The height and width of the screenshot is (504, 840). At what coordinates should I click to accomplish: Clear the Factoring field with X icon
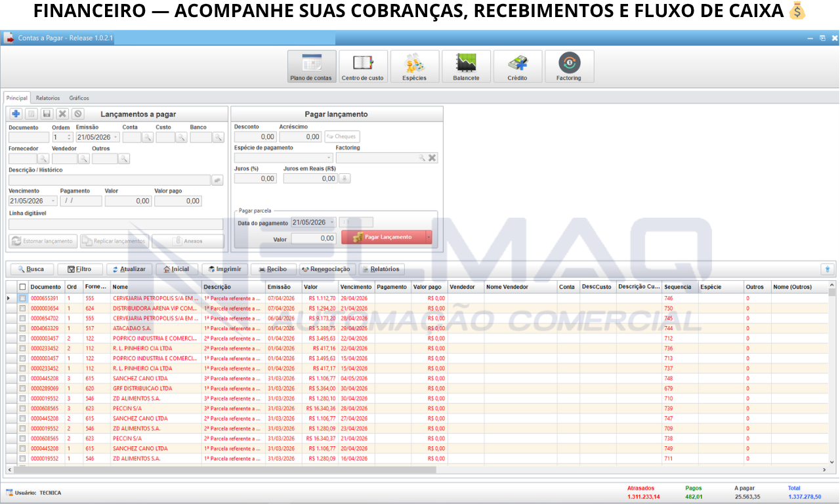pyautogui.click(x=432, y=158)
